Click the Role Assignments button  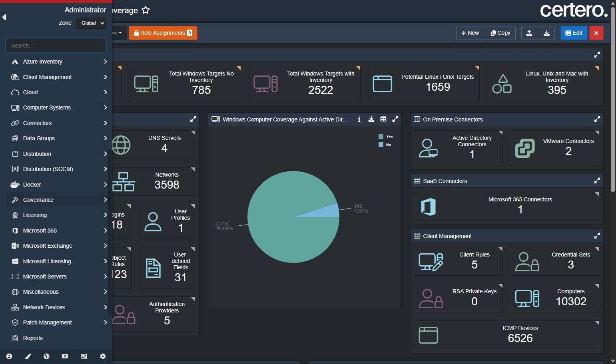tap(163, 33)
